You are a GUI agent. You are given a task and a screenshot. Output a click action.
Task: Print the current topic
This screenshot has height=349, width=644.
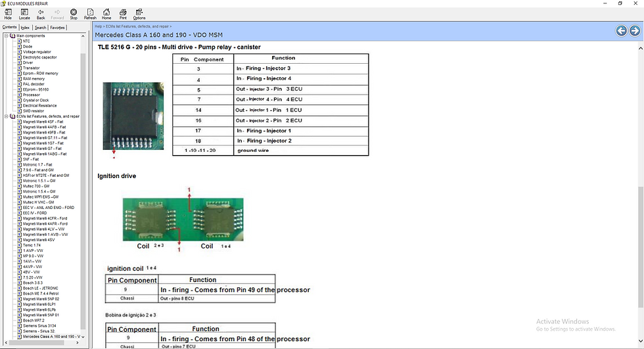(123, 14)
